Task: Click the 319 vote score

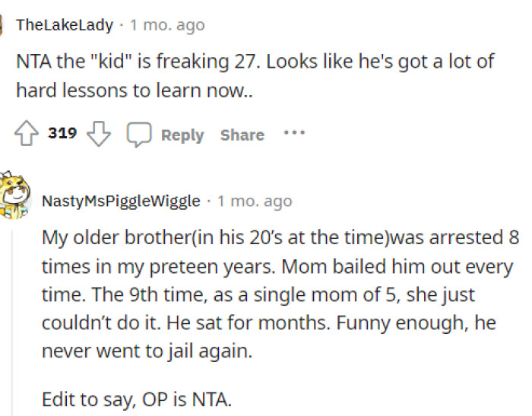Action: click(62, 134)
